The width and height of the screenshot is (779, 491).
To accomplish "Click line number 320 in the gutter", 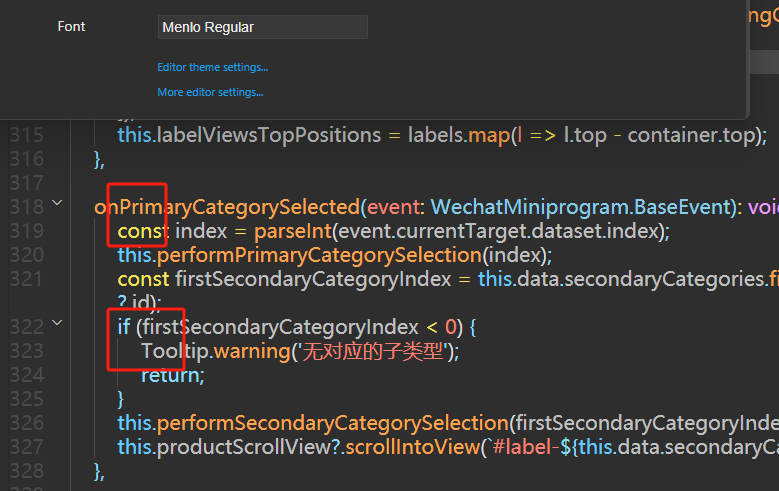I will [x=25, y=255].
